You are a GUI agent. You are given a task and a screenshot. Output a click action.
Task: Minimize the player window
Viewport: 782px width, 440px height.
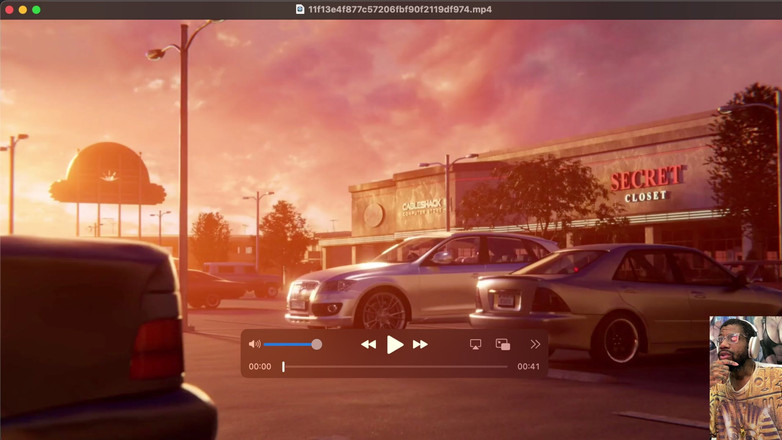(x=22, y=9)
